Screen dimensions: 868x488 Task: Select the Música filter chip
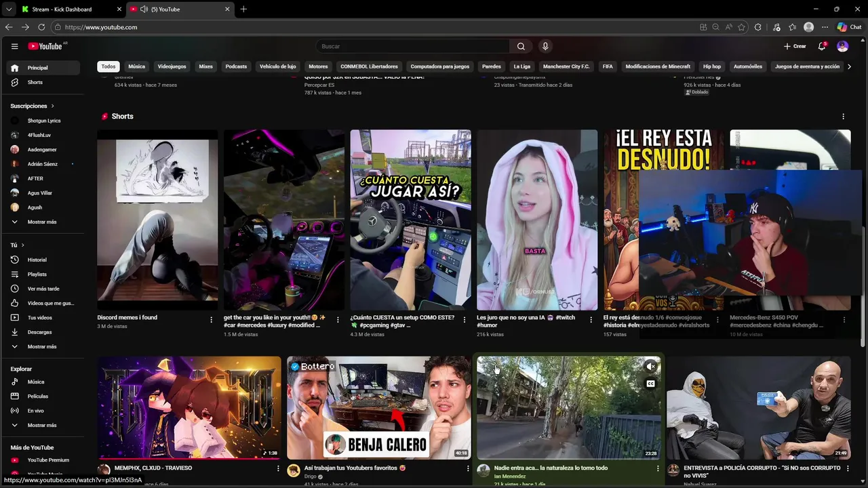137,66
